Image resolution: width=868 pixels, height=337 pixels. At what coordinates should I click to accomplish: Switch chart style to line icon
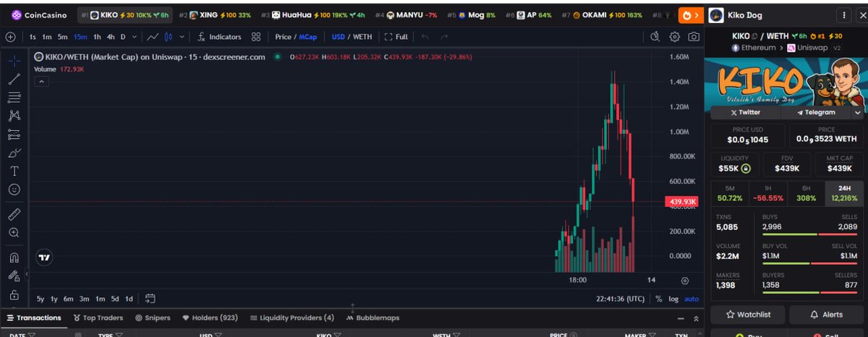(153, 37)
